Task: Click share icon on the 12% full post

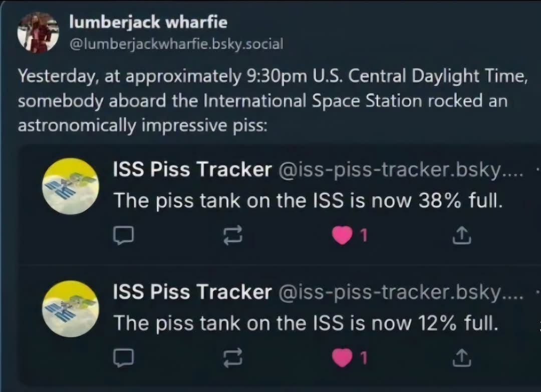Action: tap(461, 357)
